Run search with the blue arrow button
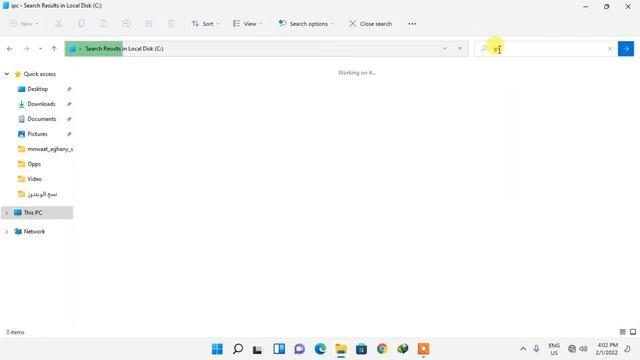The height and width of the screenshot is (360, 640). [x=626, y=49]
